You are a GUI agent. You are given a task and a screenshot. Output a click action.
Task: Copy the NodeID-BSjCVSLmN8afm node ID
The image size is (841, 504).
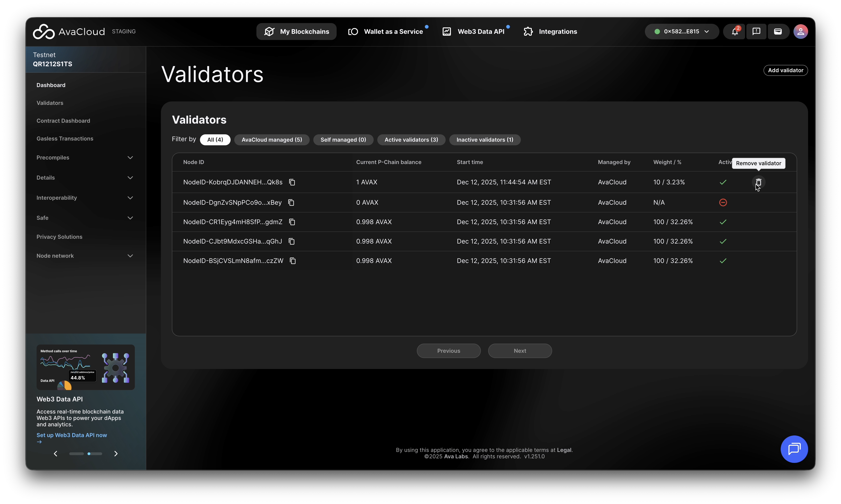pos(293,261)
